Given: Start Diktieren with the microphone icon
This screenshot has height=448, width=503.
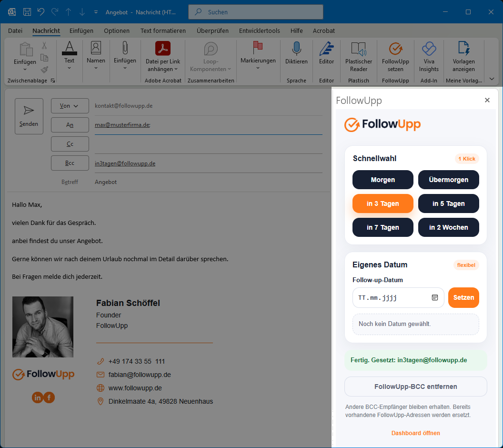Looking at the screenshot, I should pos(296,49).
